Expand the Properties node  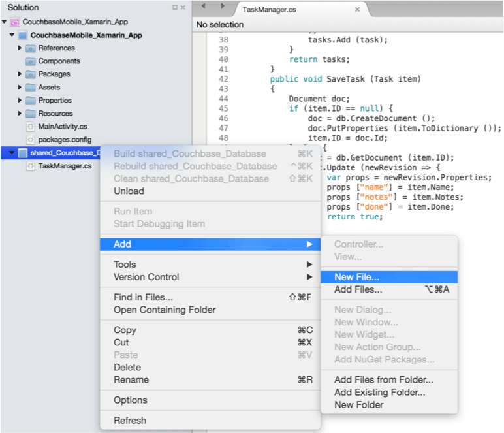click(x=20, y=101)
